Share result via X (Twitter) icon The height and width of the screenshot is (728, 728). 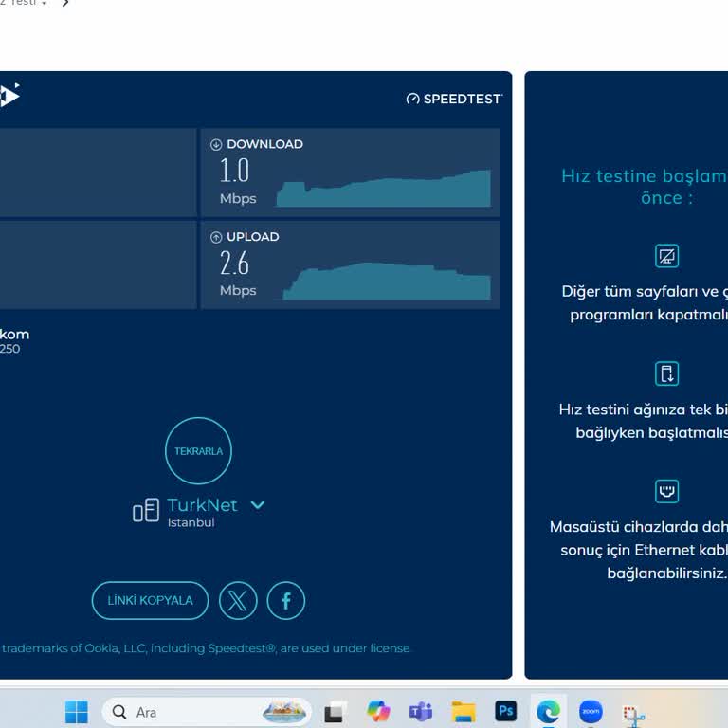[238, 600]
